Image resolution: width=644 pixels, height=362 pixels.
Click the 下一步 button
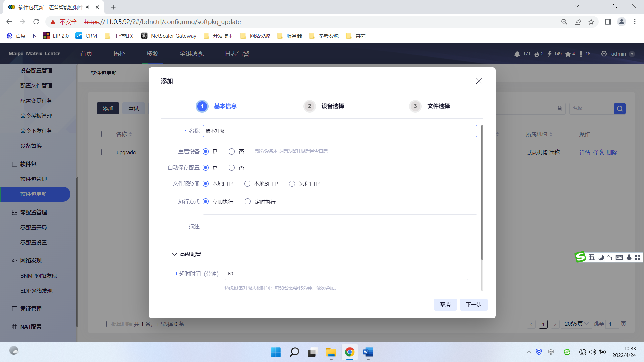[474, 305]
